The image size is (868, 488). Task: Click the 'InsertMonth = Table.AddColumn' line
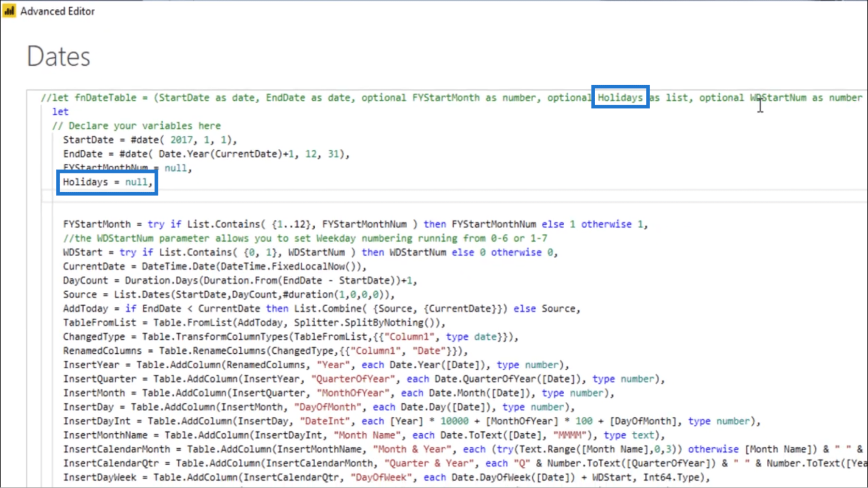(x=339, y=393)
